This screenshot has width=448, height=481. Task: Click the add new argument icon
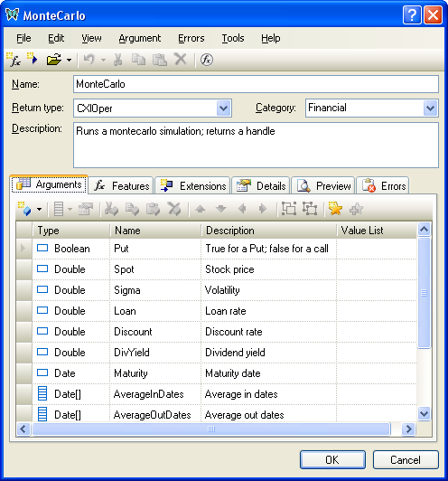pos(25,209)
